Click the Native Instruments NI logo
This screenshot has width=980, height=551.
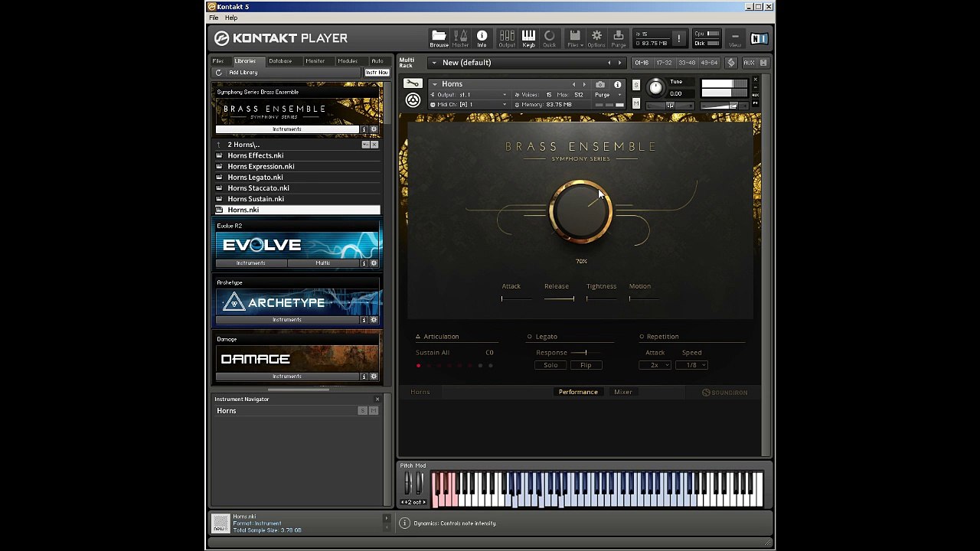coord(759,38)
